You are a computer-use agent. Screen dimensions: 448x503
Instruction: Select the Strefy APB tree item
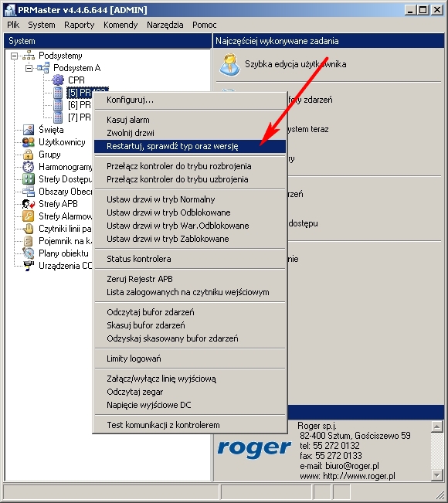point(58,204)
